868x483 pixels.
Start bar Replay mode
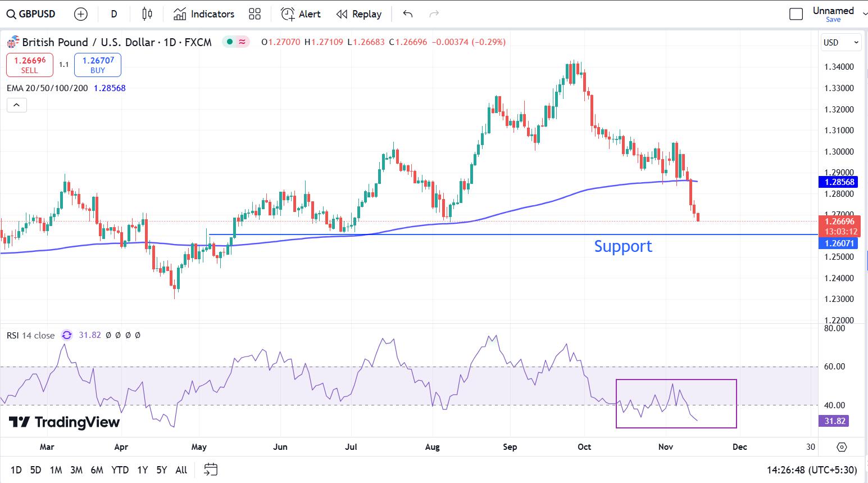[359, 14]
